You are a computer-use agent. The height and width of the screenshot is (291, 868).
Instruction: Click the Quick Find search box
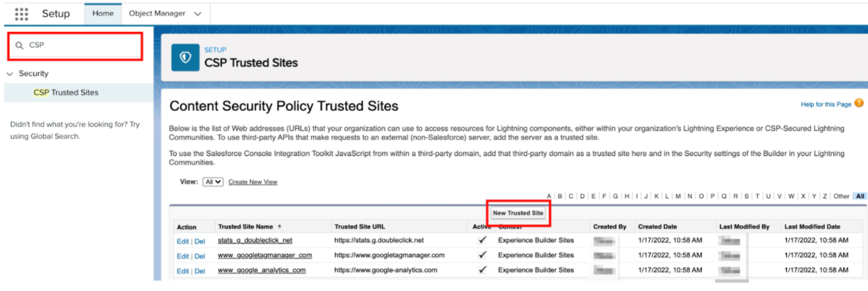pyautogui.click(x=75, y=46)
